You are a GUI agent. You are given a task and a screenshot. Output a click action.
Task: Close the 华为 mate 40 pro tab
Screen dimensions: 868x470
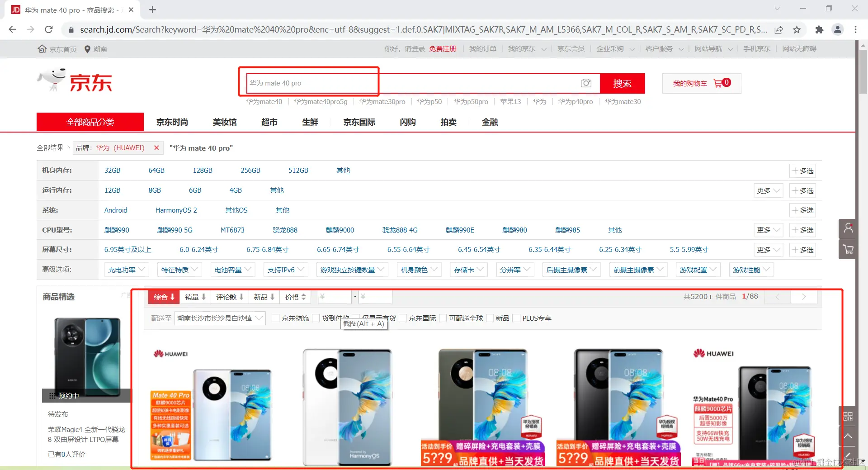coord(131,9)
